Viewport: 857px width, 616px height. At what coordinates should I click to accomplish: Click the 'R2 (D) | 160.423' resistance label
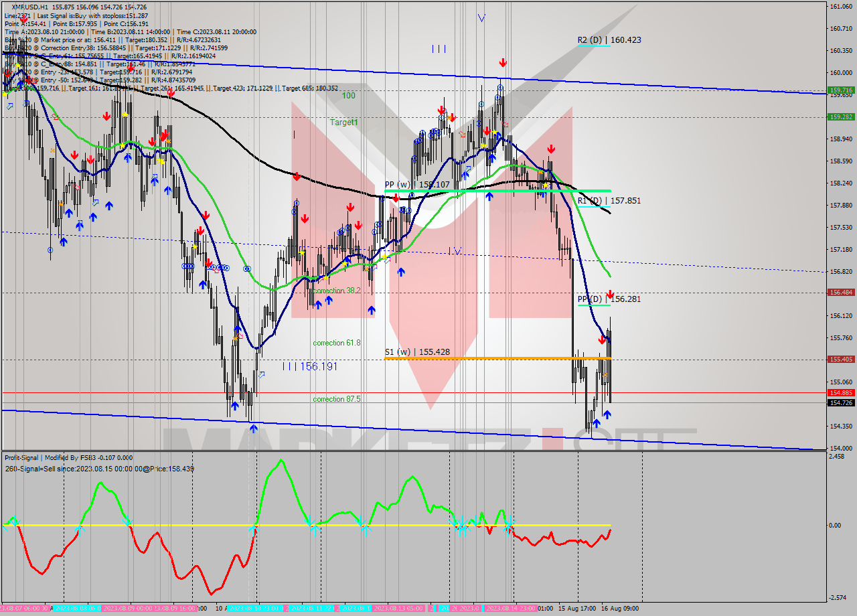[x=609, y=40]
